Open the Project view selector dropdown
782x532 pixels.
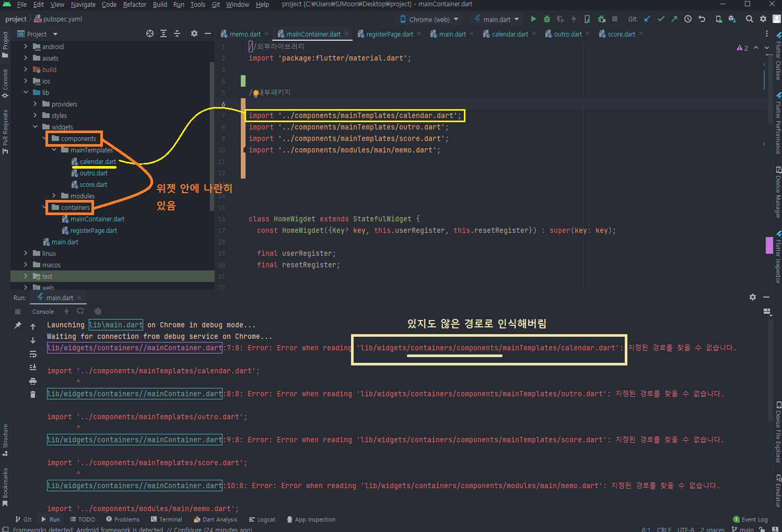coord(38,34)
